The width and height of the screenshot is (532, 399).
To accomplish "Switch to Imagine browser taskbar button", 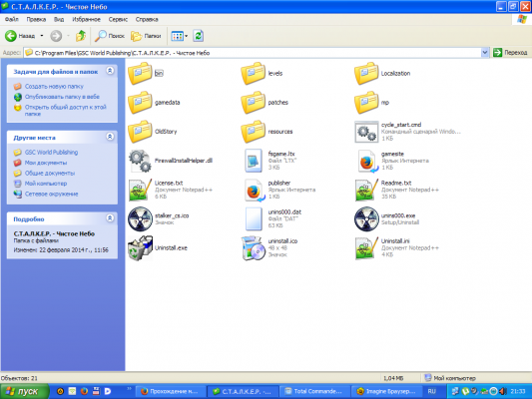I will tap(386, 391).
